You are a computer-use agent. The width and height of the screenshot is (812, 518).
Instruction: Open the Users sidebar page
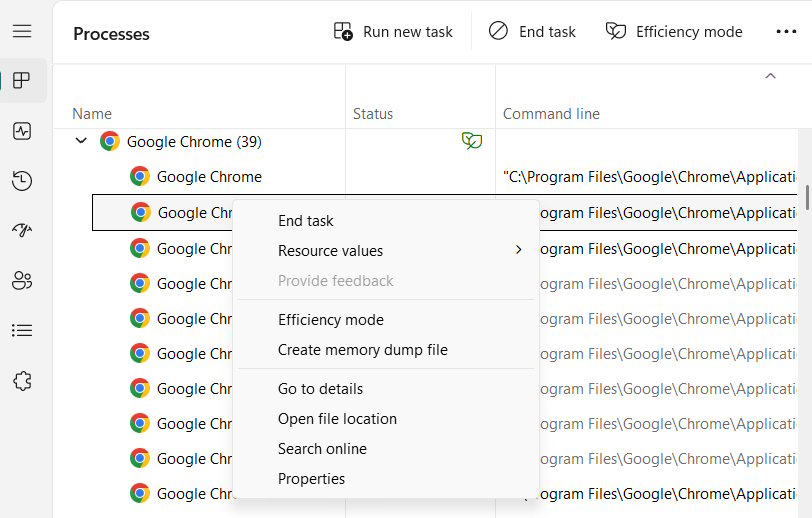click(x=22, y=280)
